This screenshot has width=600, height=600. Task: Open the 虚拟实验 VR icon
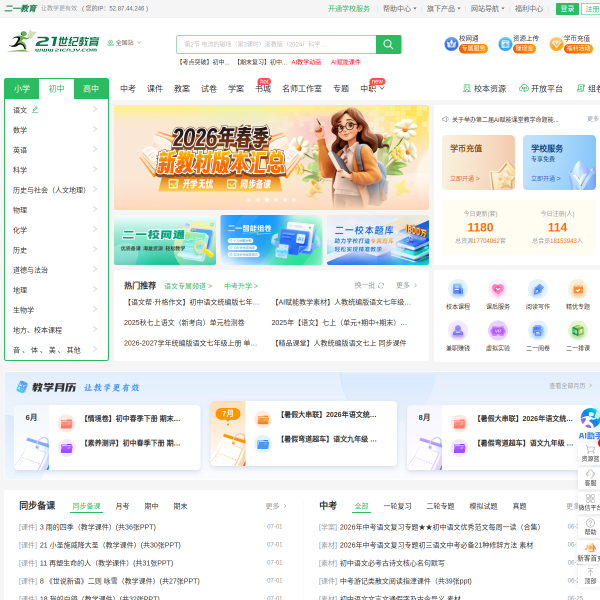coord(498,331)
